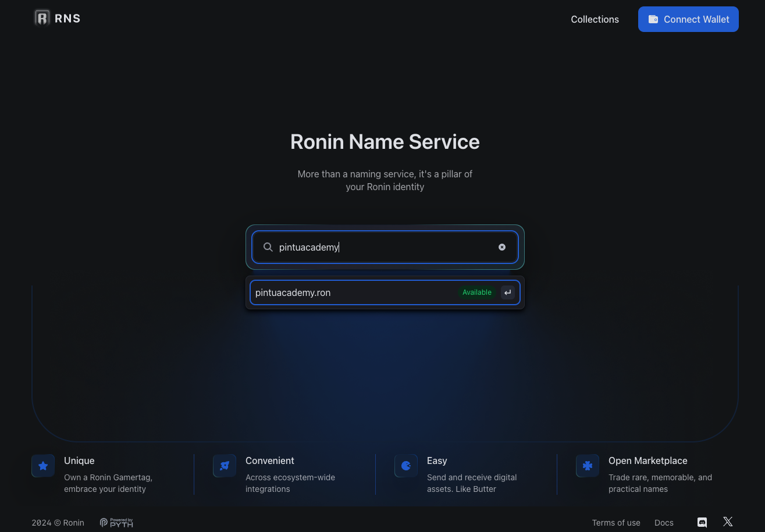Screen dimensions: 765x532
Task: Select the magnifying glass search icon
Action: coord(268,247)
